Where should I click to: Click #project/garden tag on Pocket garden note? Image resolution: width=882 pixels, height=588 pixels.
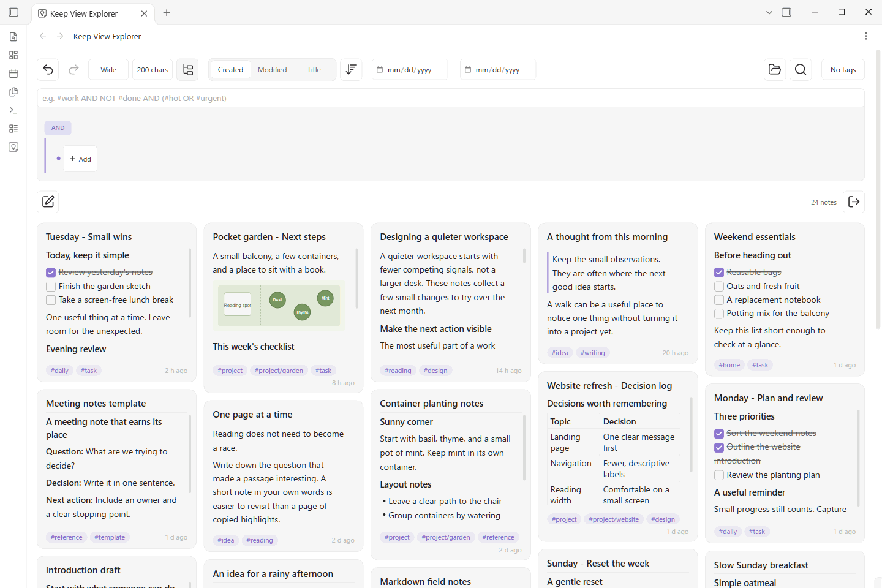[279, 371]
